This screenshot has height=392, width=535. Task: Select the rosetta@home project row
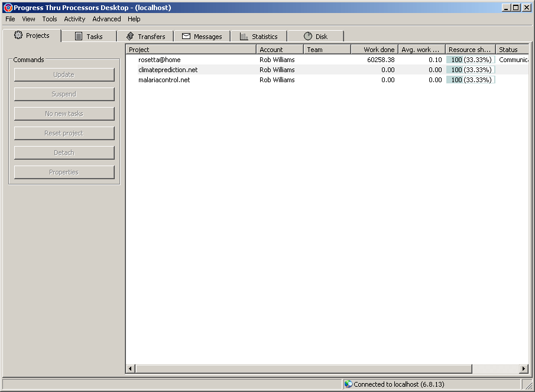[328, 60]
